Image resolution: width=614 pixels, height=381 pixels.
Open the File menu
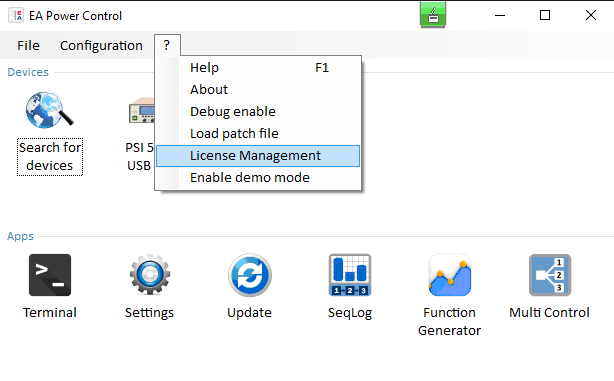[x=28, y=45]
